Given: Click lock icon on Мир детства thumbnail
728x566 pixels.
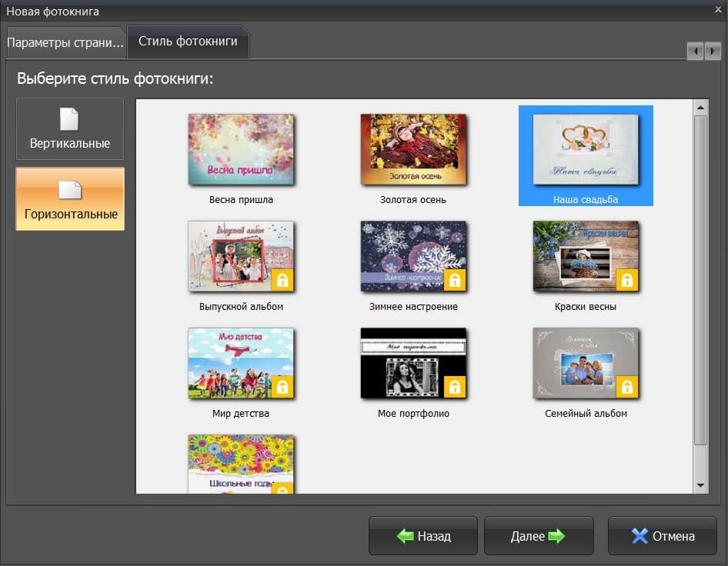Looking at the screenshot, I should pos(282,387).
